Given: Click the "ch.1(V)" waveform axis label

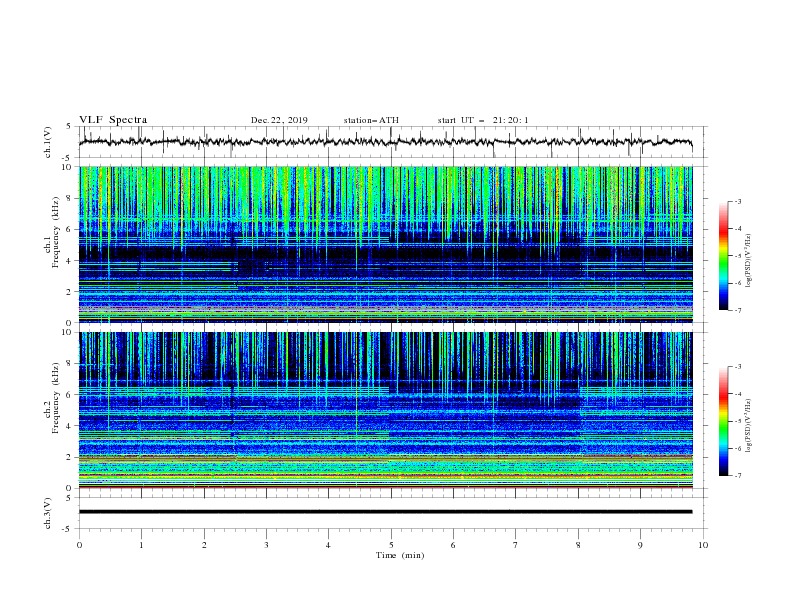Looking at the screenshot, I should [x=48, y=142].
